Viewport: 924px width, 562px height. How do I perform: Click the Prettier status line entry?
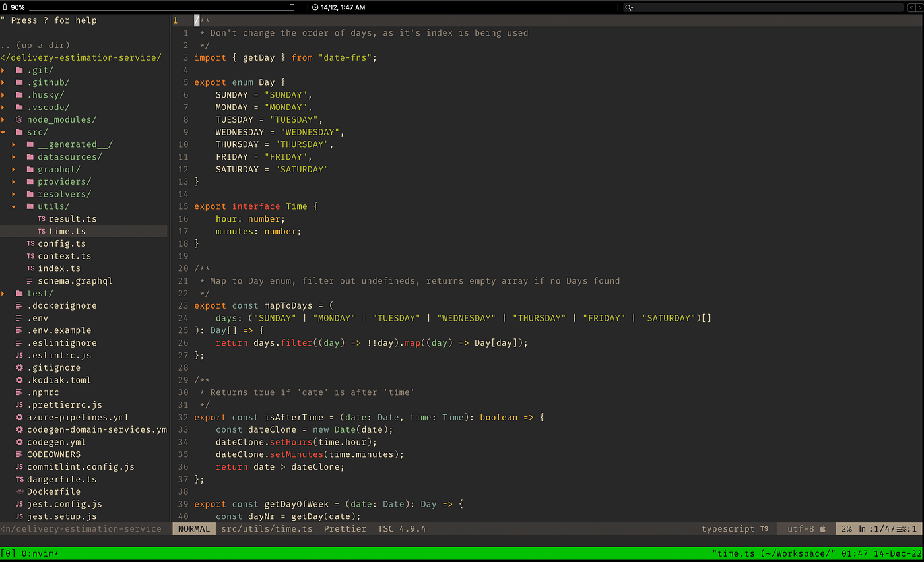pyautogui.click(x=345, y=529)
